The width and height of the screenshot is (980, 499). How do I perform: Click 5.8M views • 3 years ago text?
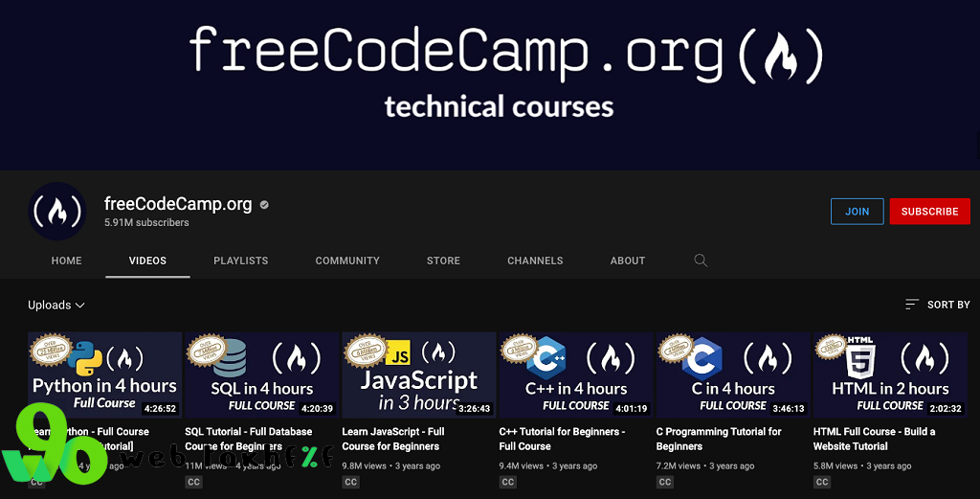pyautogui.click(x=862, y=465)
